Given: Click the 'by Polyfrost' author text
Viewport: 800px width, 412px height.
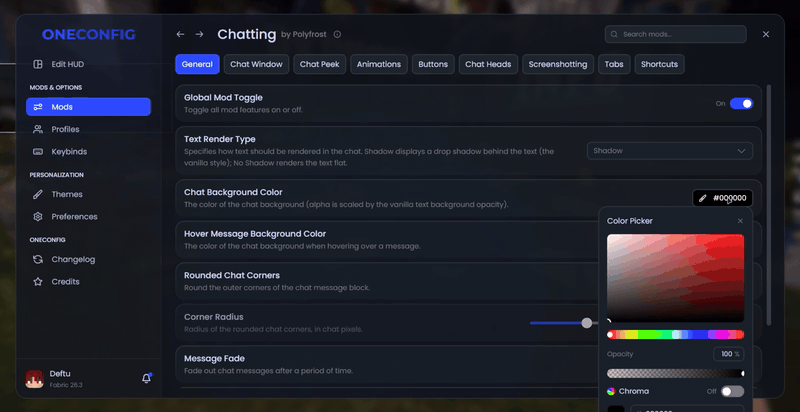Looking at the screenshot, I should 305,35.
